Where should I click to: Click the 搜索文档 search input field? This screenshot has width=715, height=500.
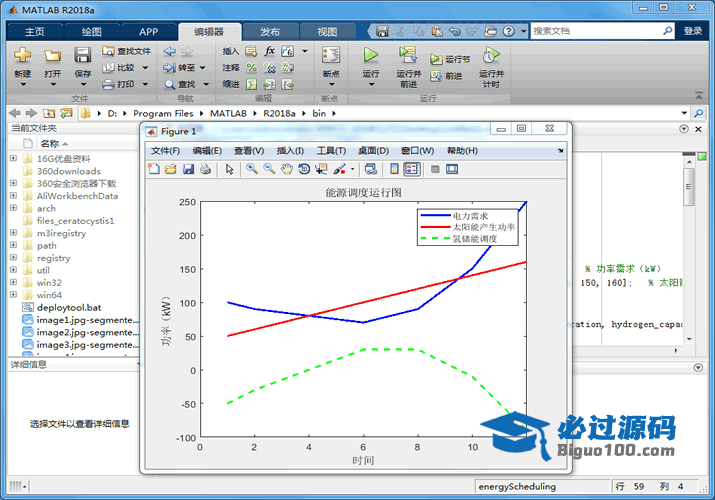(596, 31)
